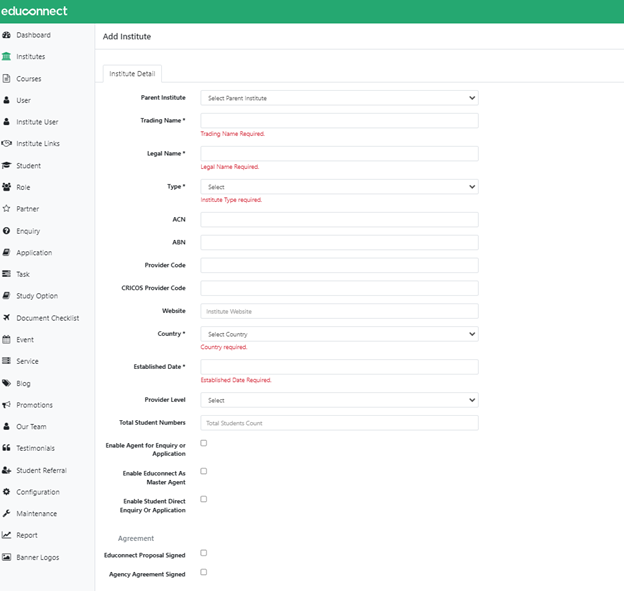
Task: Click the Document Checklist plane icon
Action: 6,317
